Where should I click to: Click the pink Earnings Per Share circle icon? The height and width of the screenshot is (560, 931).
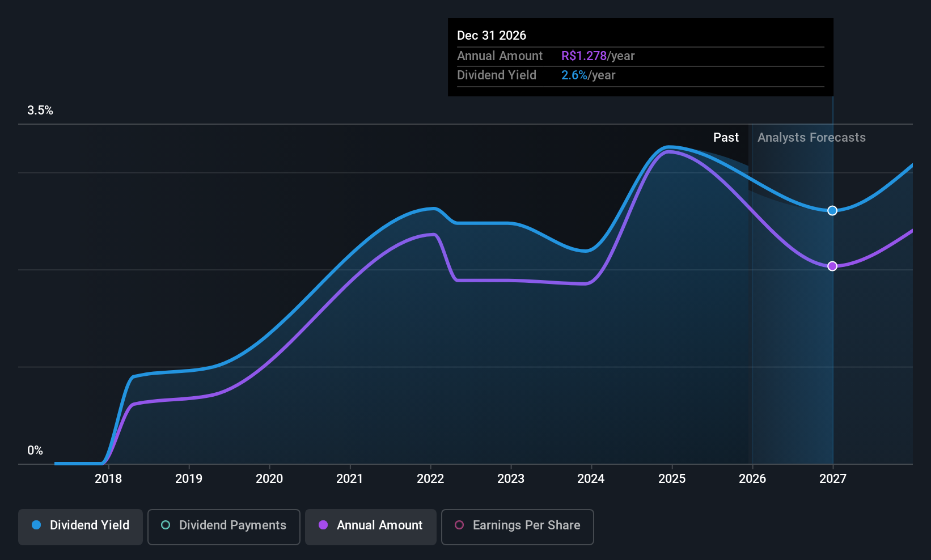(x=459, y=525)
